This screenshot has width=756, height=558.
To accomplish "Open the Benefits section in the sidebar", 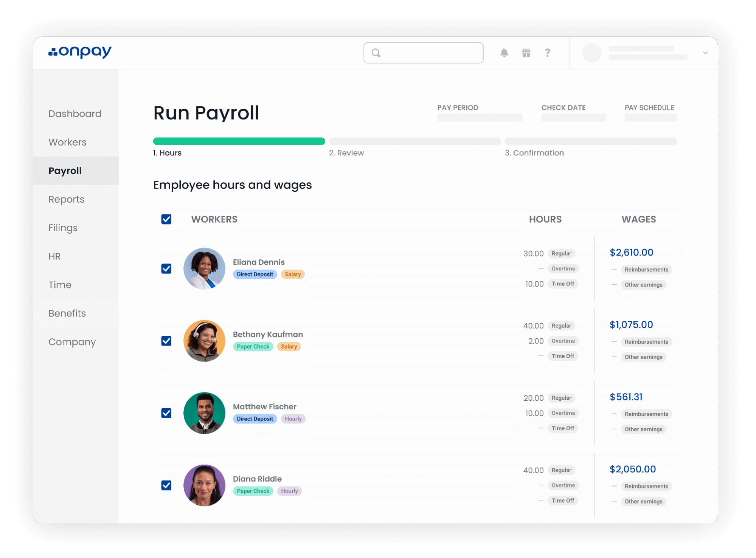I will point(67,313).
